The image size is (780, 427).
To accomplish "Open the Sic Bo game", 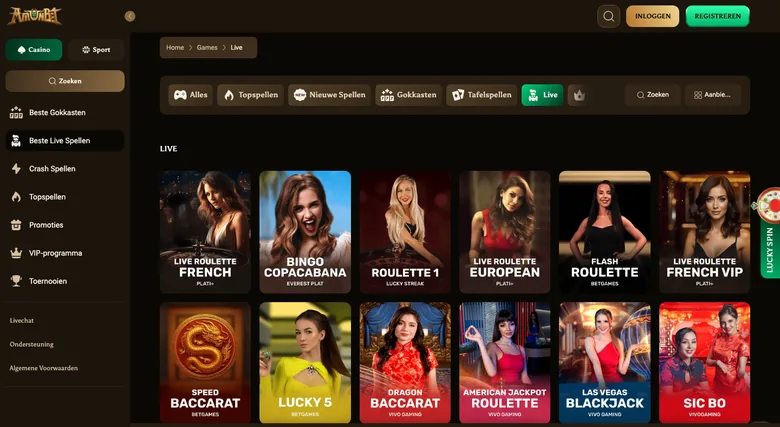I will (704, 363).
